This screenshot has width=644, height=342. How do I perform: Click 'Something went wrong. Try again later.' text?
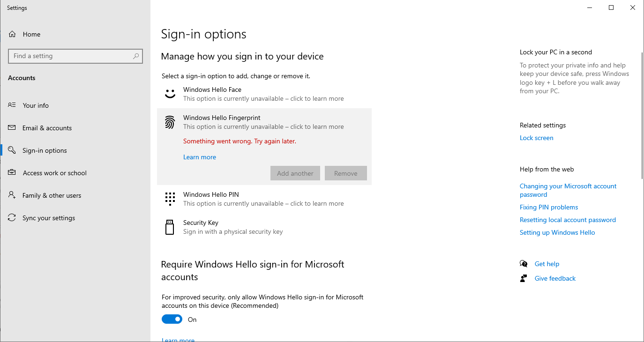pos(240,141)
